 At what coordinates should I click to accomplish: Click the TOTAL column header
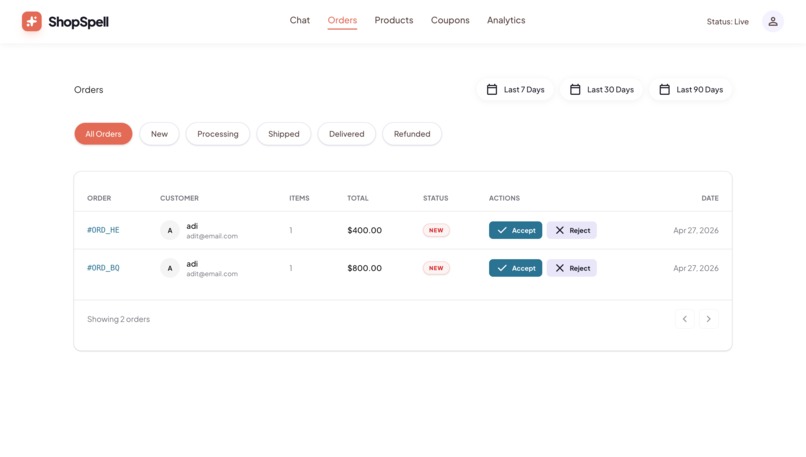(x=358, y=198)
